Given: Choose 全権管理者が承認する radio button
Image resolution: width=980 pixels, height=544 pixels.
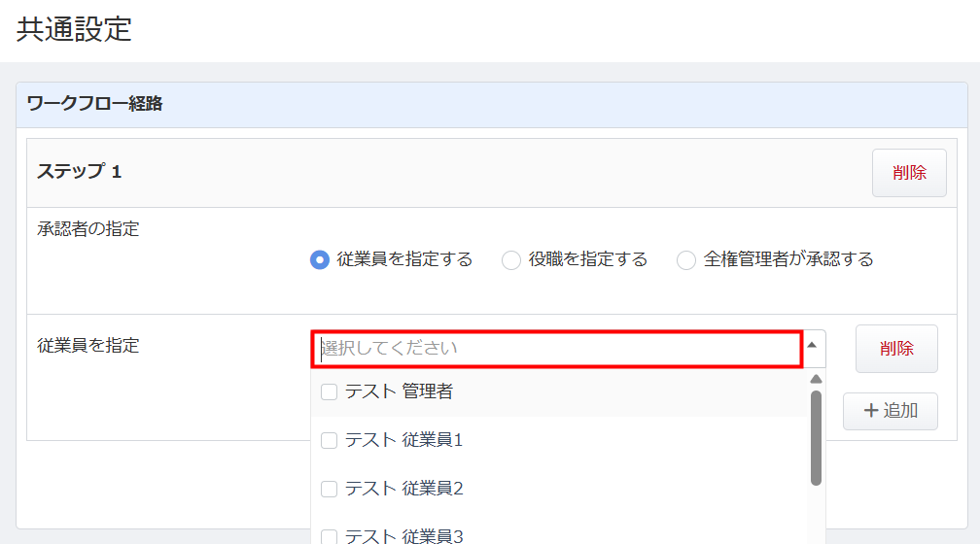Looking at the screenshot, I should [x=686, y=260].
